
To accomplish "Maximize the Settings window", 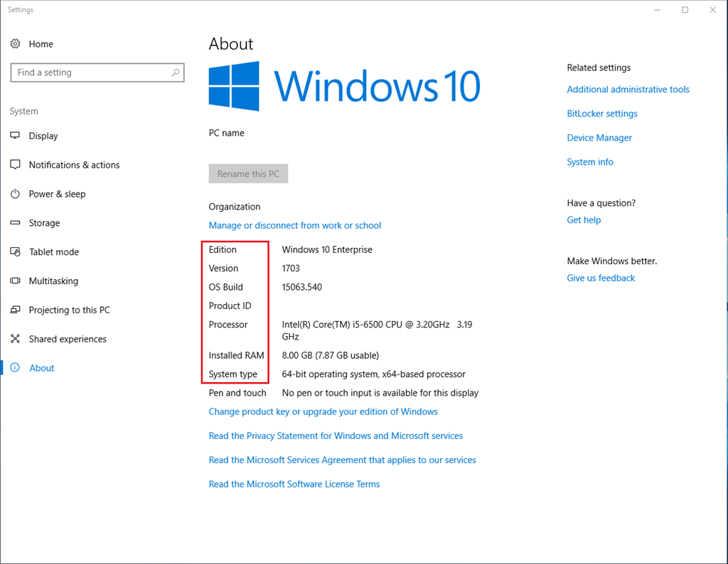I will click(685, 10).
